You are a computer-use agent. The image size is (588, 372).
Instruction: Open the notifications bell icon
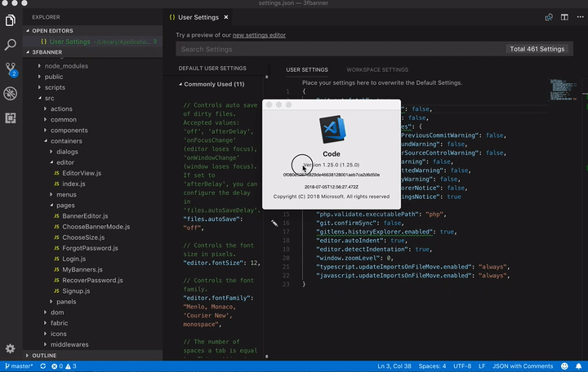coord(579,366)
